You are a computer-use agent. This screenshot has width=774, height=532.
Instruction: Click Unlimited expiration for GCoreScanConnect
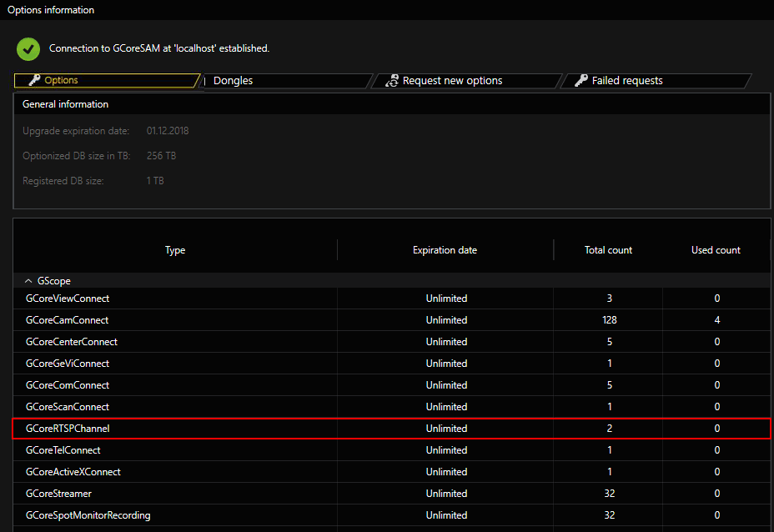[446, 407]
